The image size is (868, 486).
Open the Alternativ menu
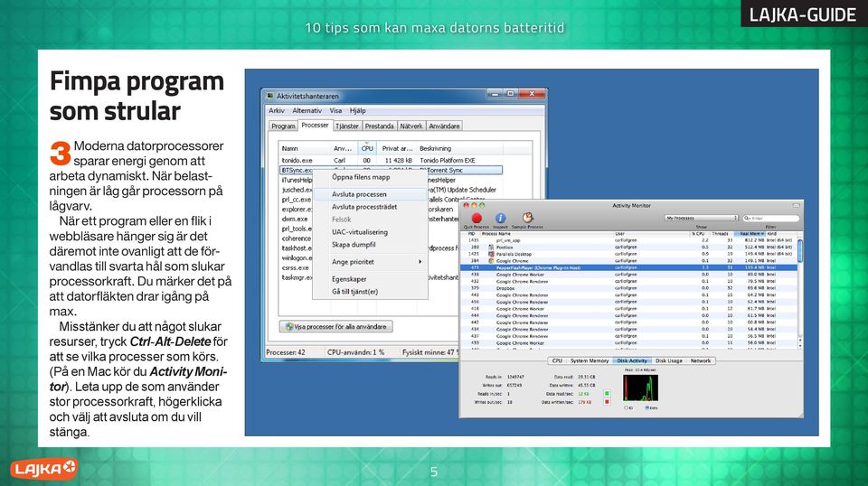click(x=307, y=110)
